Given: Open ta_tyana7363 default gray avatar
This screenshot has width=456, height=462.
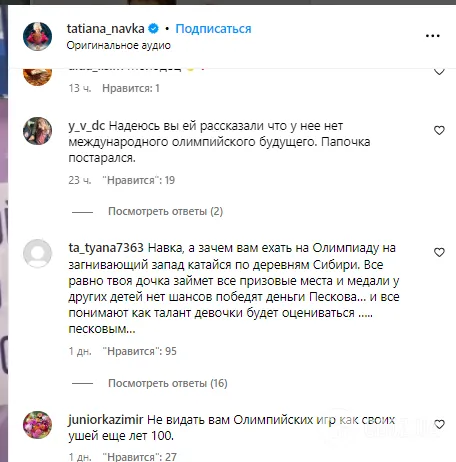Looking at the screenshot, I should (37, 253).
